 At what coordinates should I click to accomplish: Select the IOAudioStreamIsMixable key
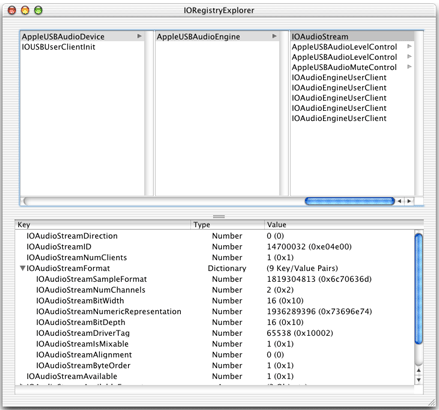(x=82, y=344)
